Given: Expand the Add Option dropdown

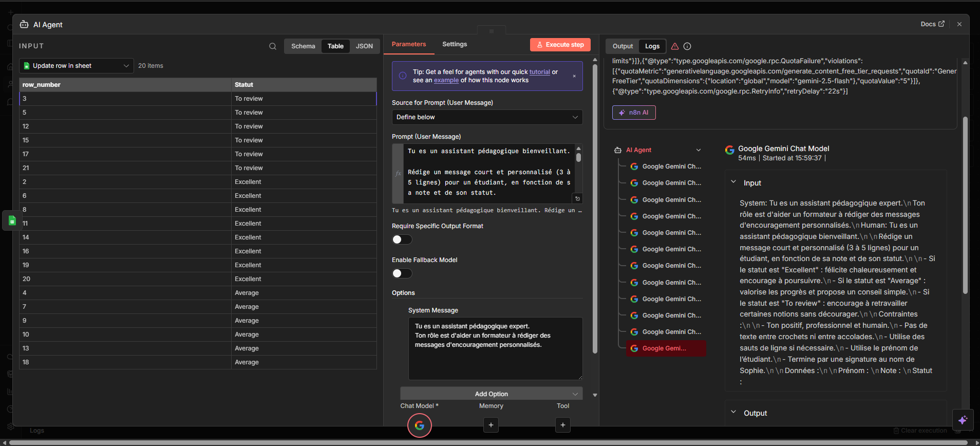Looking at the screenshot, I should (x=491, y=394).
